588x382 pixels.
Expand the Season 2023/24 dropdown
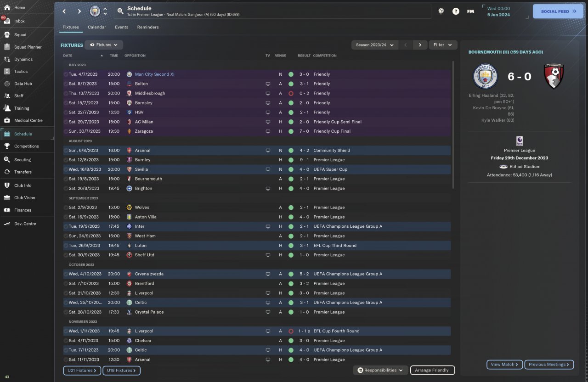pos(375,45)
